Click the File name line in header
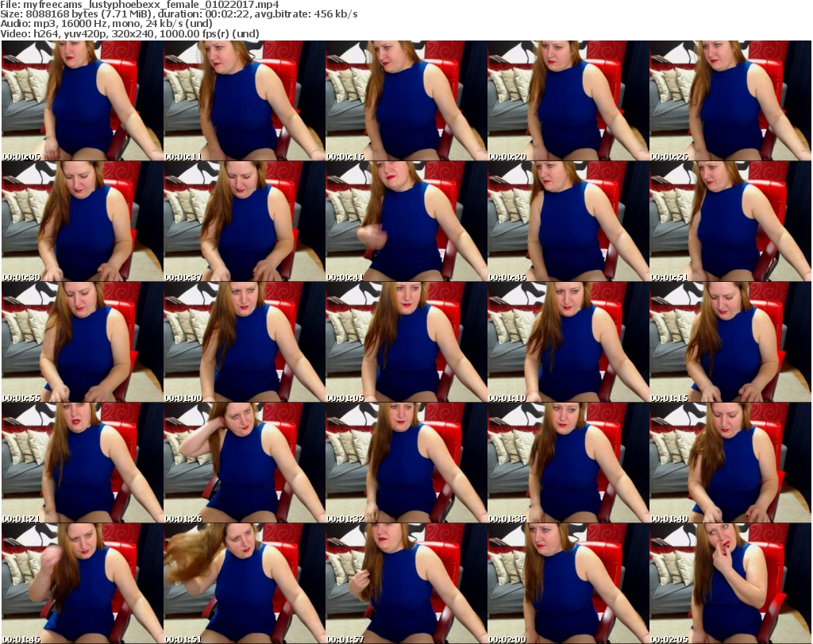This screenshot has height=644, width=813. point(140,5)
